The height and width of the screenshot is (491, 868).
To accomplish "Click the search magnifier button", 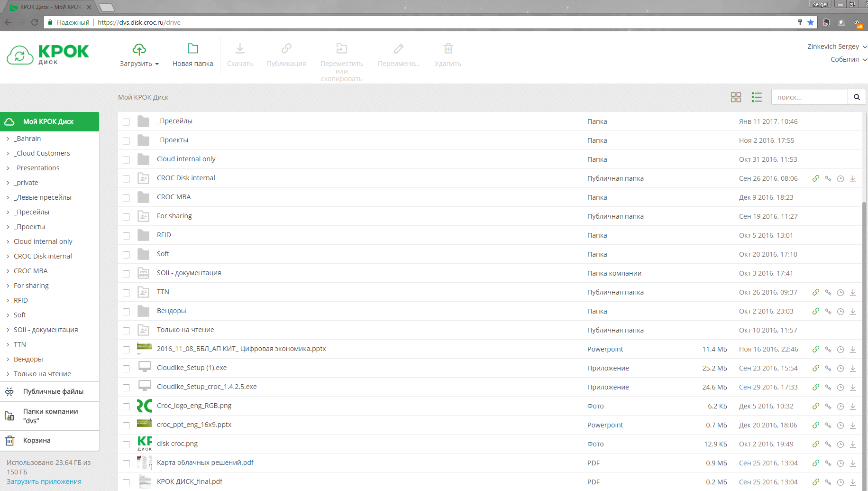I will [857, 97].
